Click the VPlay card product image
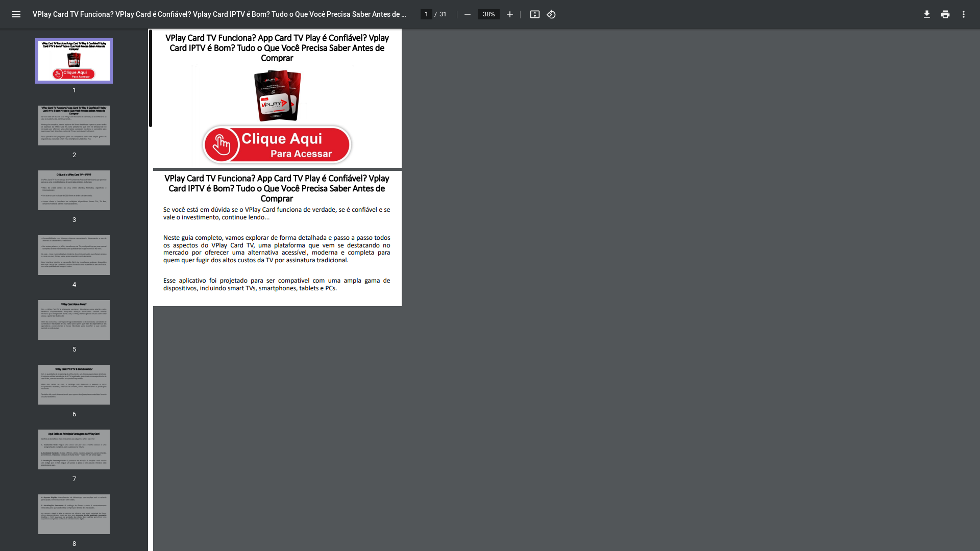 (278, 96)
